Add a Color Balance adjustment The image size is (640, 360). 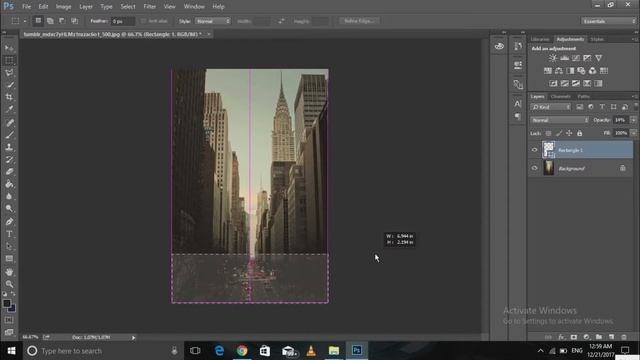(559, 71)
